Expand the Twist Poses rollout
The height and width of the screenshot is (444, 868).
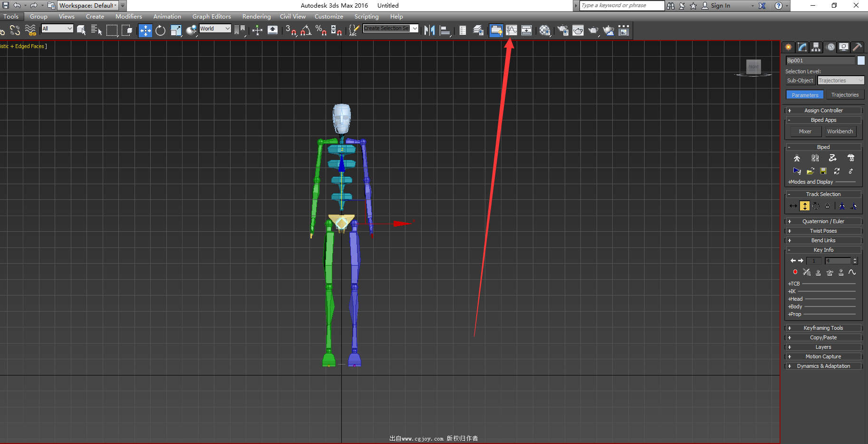point(823,231)
